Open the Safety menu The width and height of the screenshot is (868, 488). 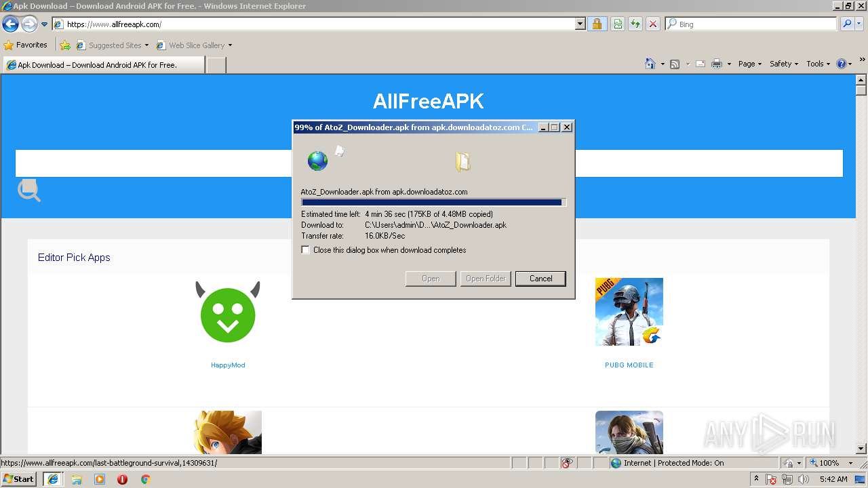[x=784, y=64]
